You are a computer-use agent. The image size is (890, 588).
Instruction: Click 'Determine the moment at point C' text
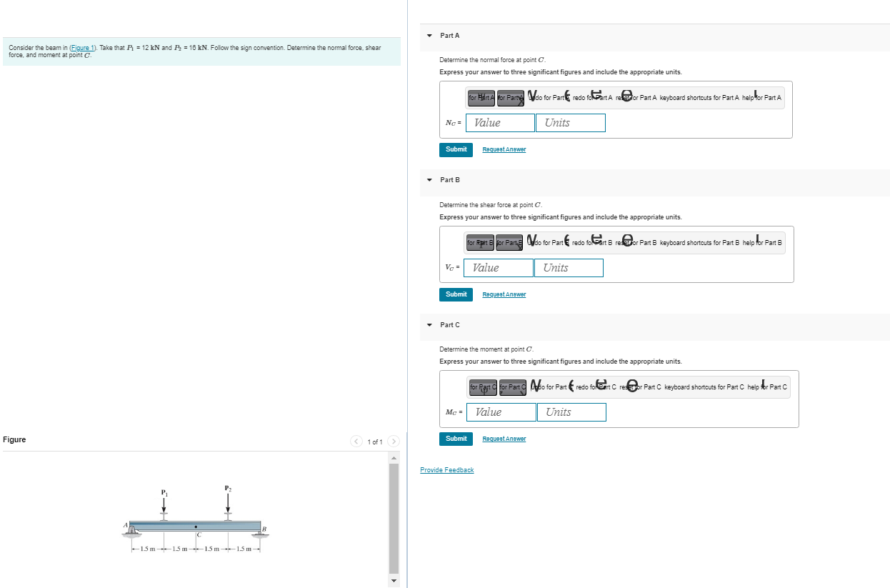(487, 349)
